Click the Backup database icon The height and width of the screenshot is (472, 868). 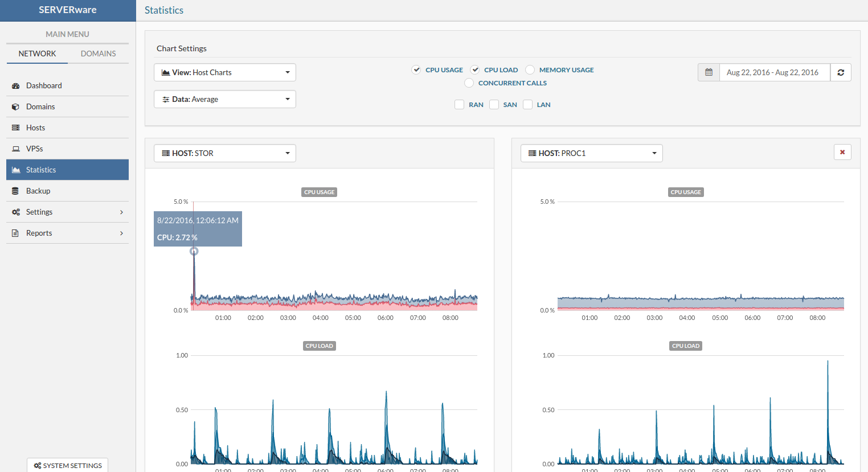click(16, 191)
